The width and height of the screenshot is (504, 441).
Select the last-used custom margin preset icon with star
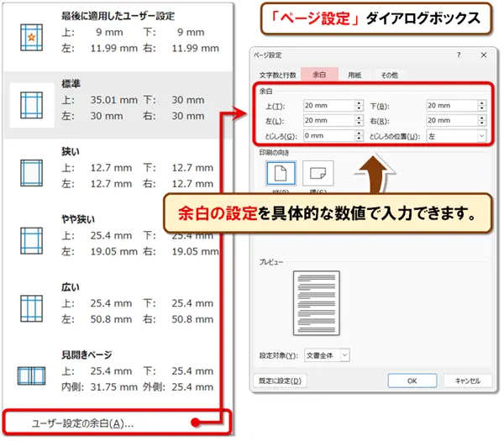click(x=31, y=37)
